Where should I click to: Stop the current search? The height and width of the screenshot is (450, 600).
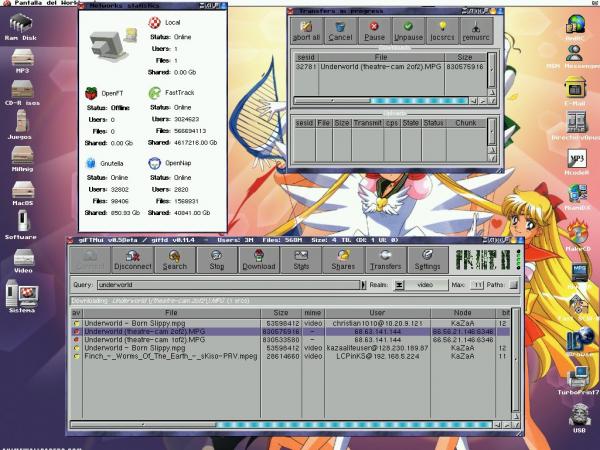pos(217,260)
